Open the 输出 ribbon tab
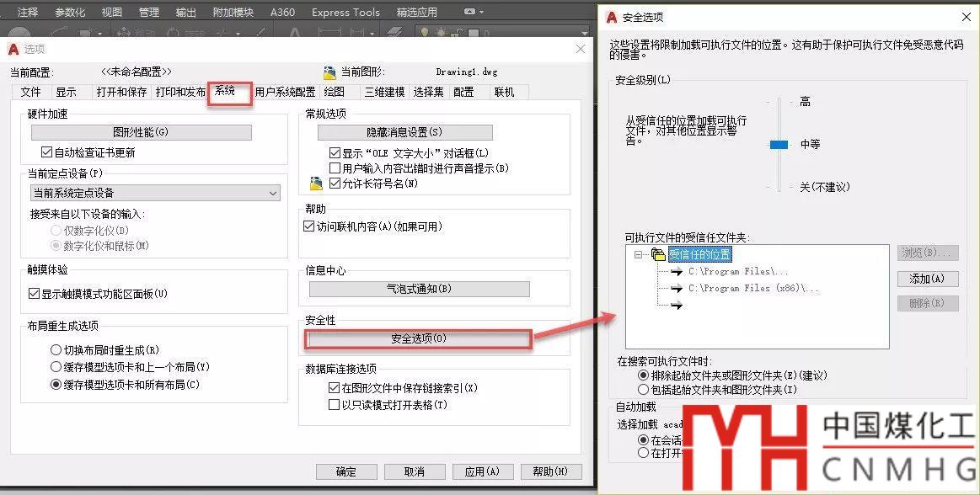 click(x=185, y=12)
